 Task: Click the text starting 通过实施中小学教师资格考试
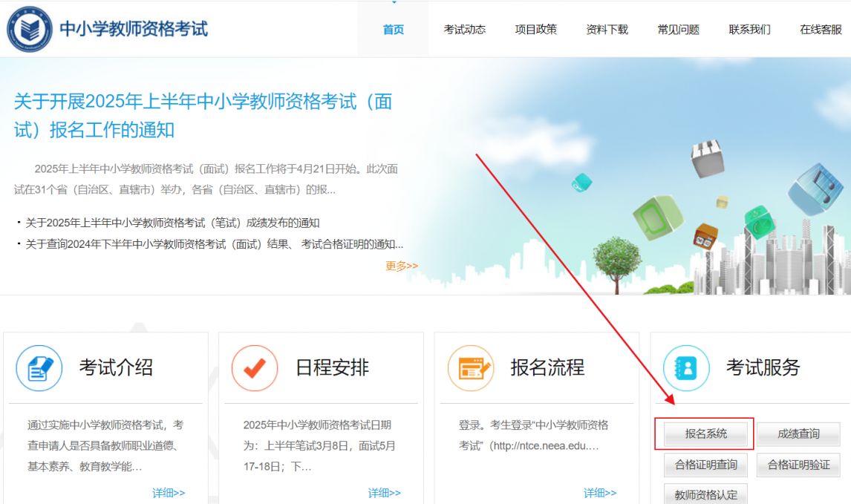pos(106,445)
